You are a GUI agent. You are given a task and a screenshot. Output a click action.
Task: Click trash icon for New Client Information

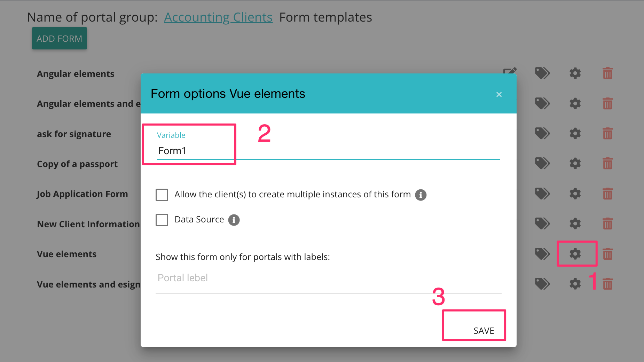pyautogui.click(x=607, y=223)
